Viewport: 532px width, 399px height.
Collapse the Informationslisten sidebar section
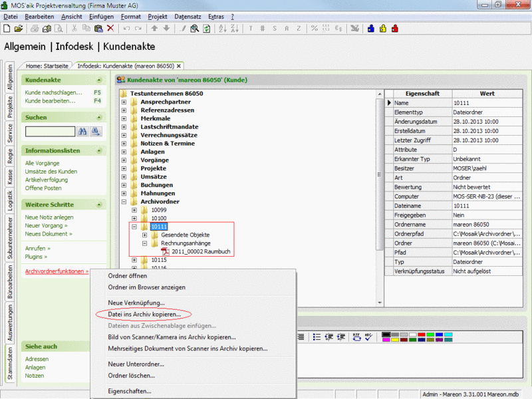click(x=99, y=151)
